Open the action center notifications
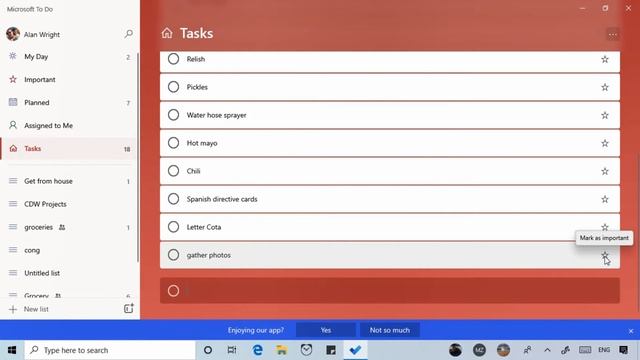Viewport: 640px width, 360px height. click(623, 350)
